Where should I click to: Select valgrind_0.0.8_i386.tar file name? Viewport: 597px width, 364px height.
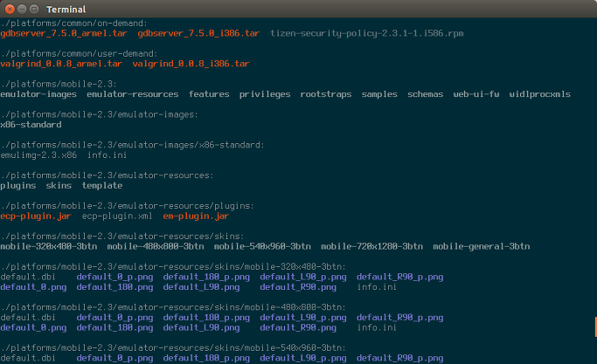pos(191,64)
